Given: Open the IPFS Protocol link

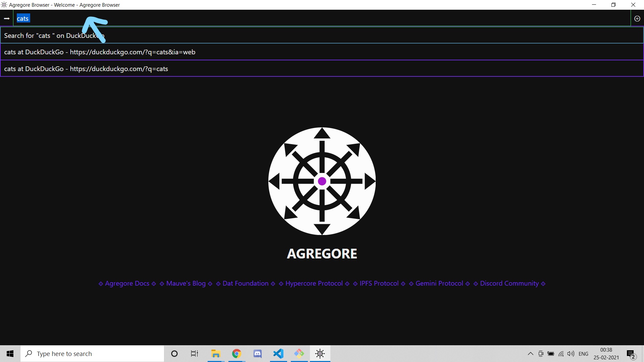Looking at the screenshot, I should 379,283.
